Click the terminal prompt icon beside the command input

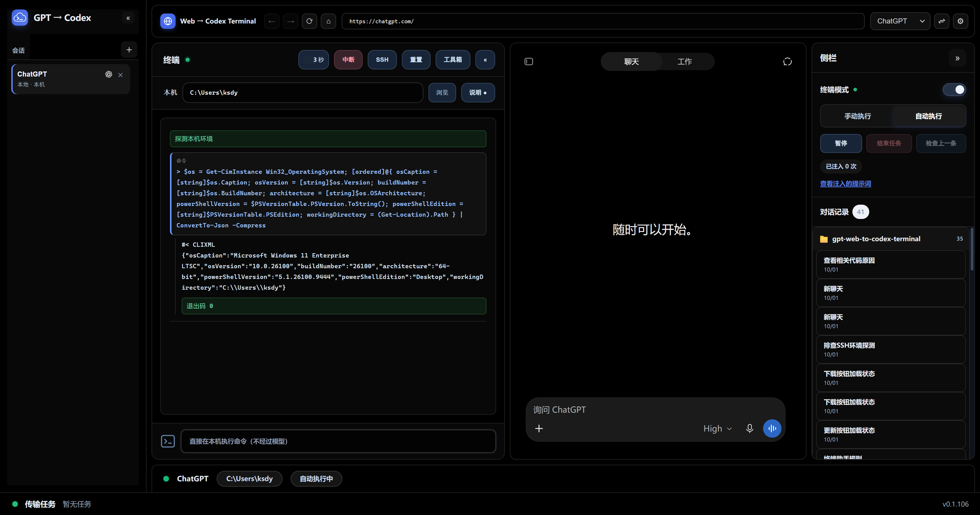pyautogui.click(x=168, y=441)
